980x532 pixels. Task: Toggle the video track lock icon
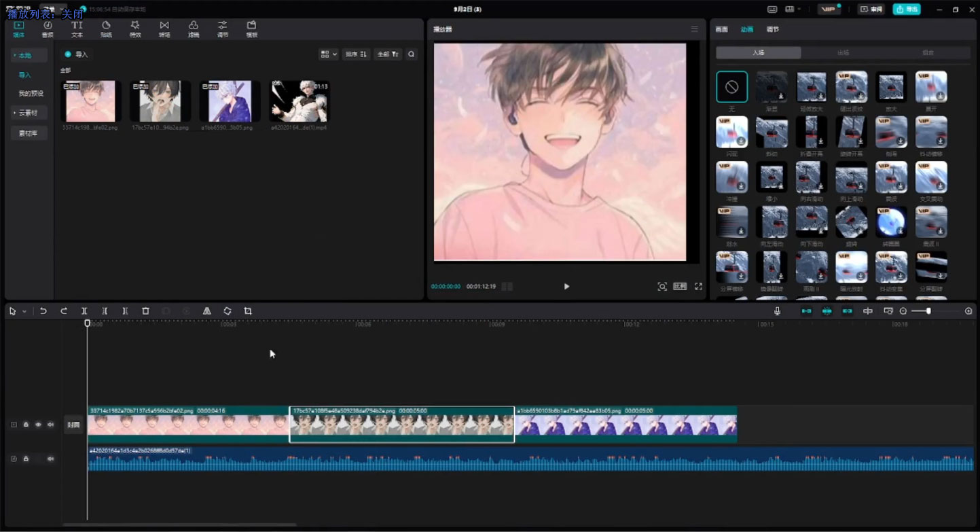(x=26, y=425)
